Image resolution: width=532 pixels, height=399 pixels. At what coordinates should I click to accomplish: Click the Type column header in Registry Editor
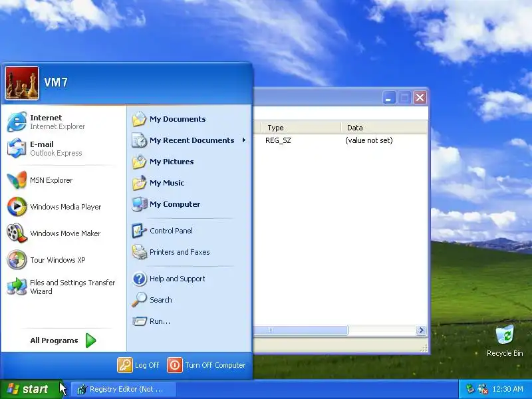point(301,128)
